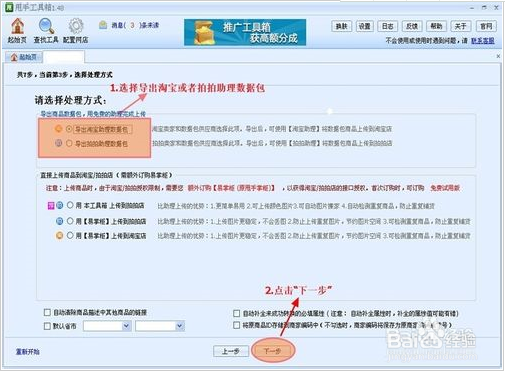The image size is (505, 375).
Task: Click the 换肤 skin button
Action: (341, 26)
